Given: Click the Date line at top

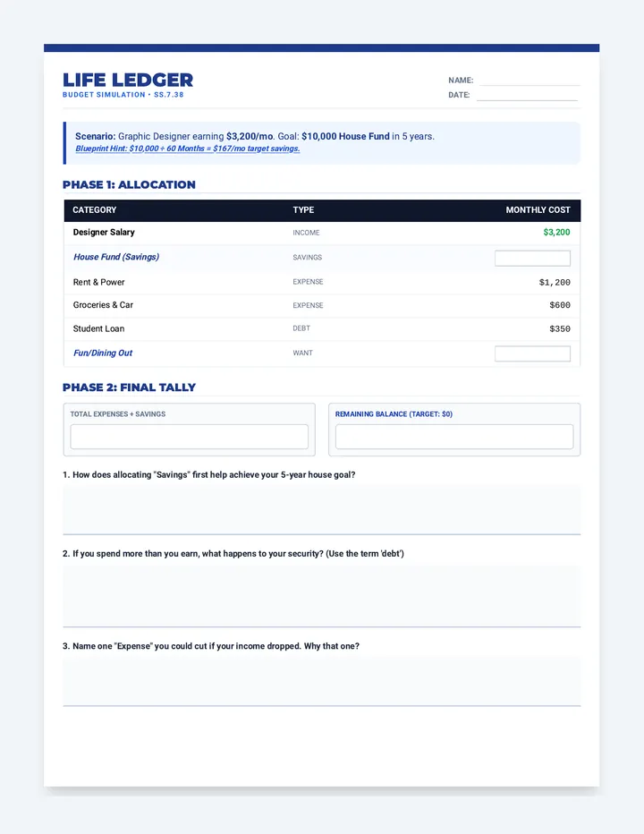Looking at the screenshot, I should point(527,95).
